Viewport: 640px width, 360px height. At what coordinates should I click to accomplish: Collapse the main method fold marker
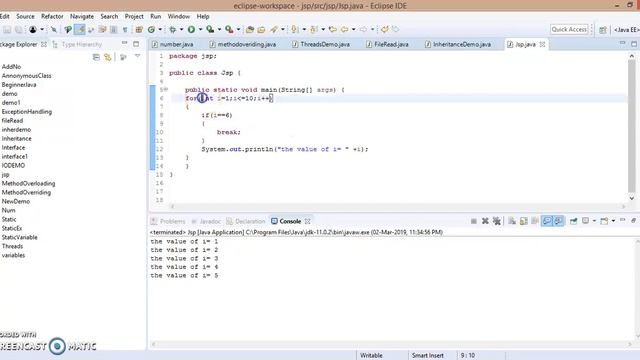pos(166,89)
